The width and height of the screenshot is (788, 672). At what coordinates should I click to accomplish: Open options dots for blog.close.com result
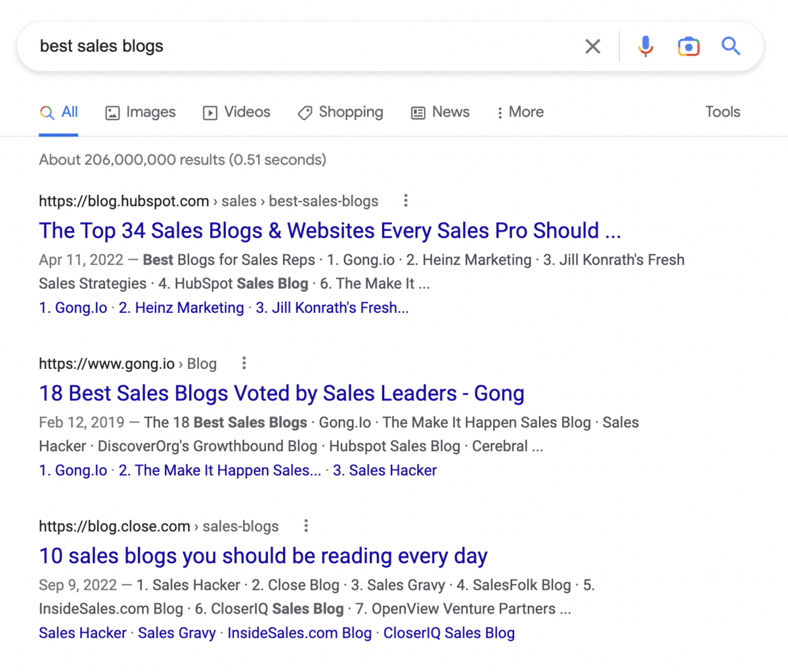pyautogui.click(x=306, y=526)
